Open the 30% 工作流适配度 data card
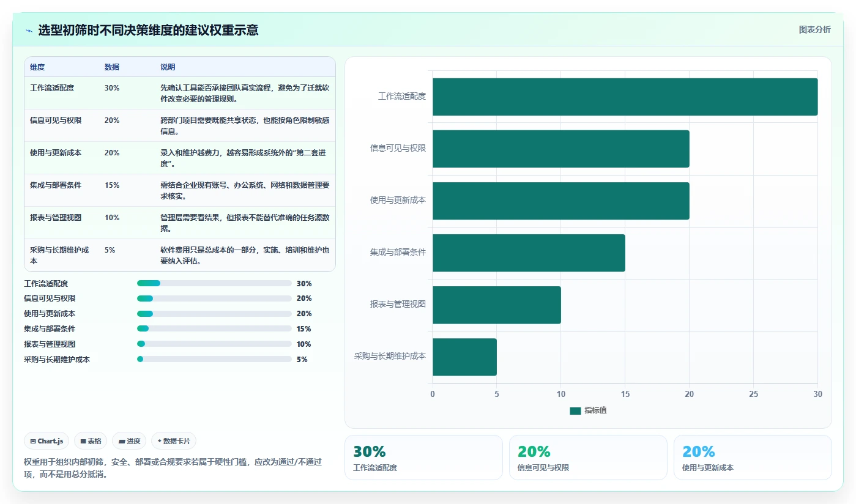The height and width of the screenshot is (504, 856). tap(423, 458)
